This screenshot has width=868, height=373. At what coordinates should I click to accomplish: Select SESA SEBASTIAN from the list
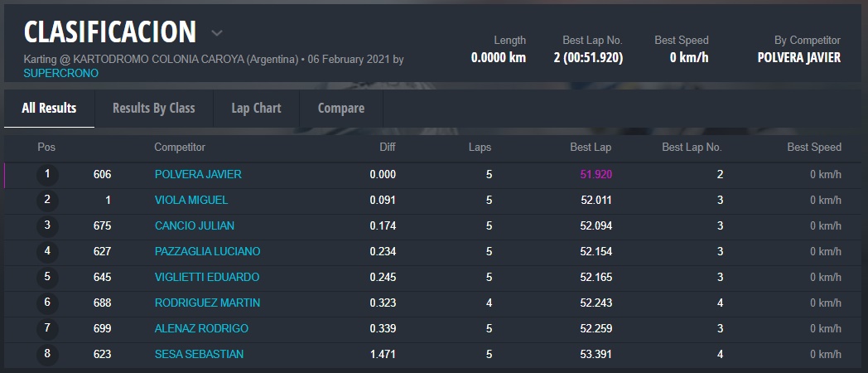(199, 354)
